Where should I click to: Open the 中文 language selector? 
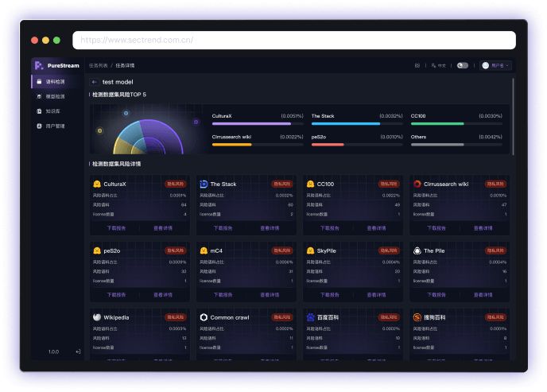pos(437,65)
